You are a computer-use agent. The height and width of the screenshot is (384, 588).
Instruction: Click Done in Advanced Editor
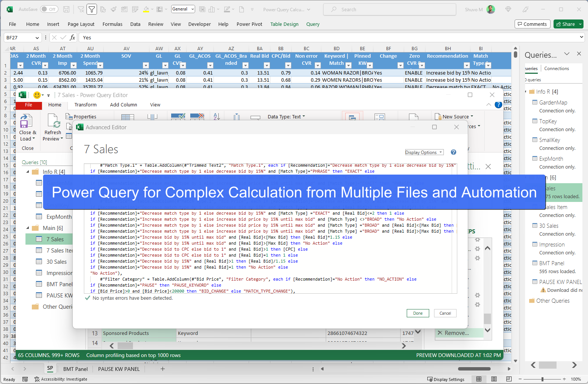point(418,313)
